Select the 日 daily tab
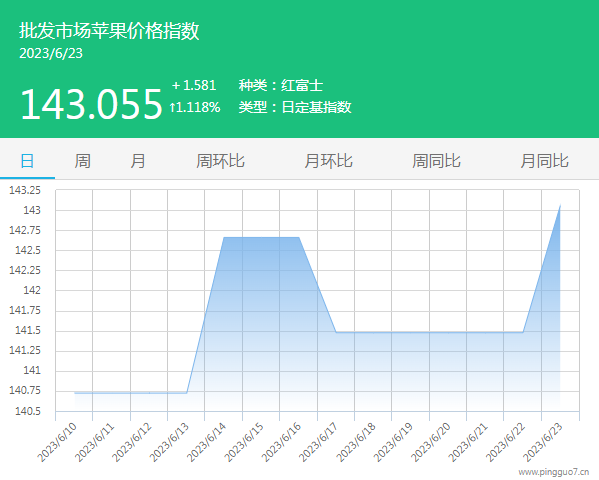Screen dimensions: 599x480 tap(27, 161)
